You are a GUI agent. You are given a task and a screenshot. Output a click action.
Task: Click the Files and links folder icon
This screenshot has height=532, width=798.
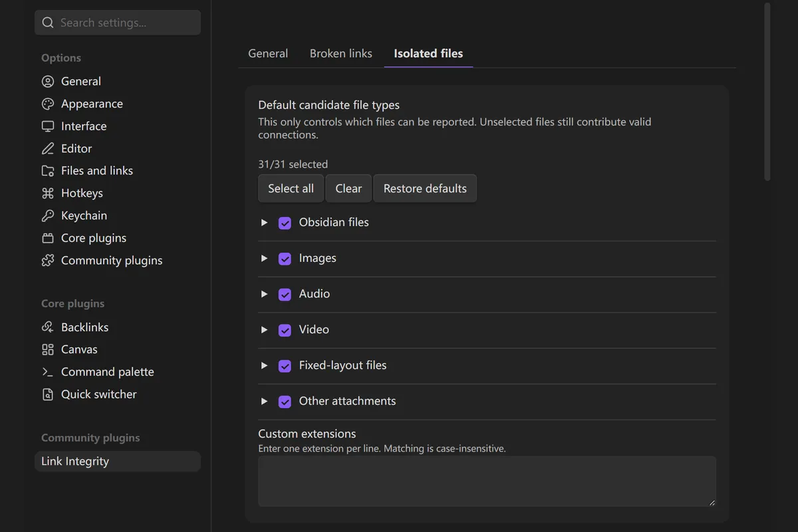click(x=48, y=171)
